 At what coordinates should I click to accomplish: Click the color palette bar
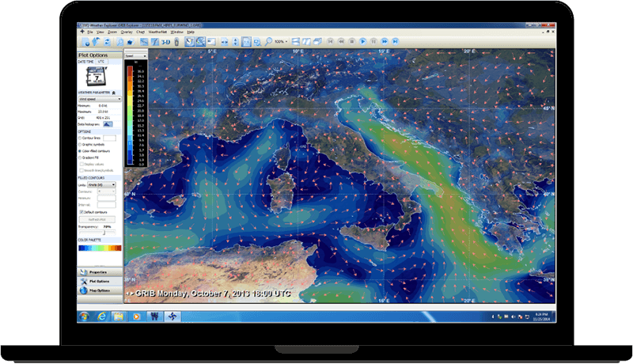click(x=100, y=248)
